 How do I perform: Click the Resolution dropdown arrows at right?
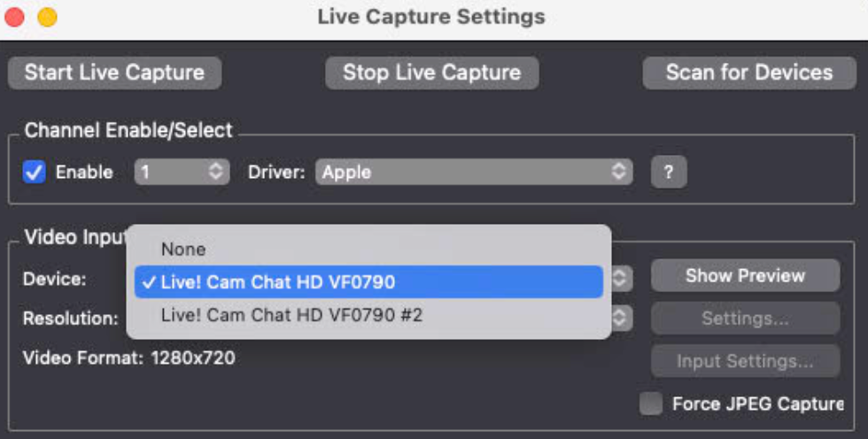[621, 318]
